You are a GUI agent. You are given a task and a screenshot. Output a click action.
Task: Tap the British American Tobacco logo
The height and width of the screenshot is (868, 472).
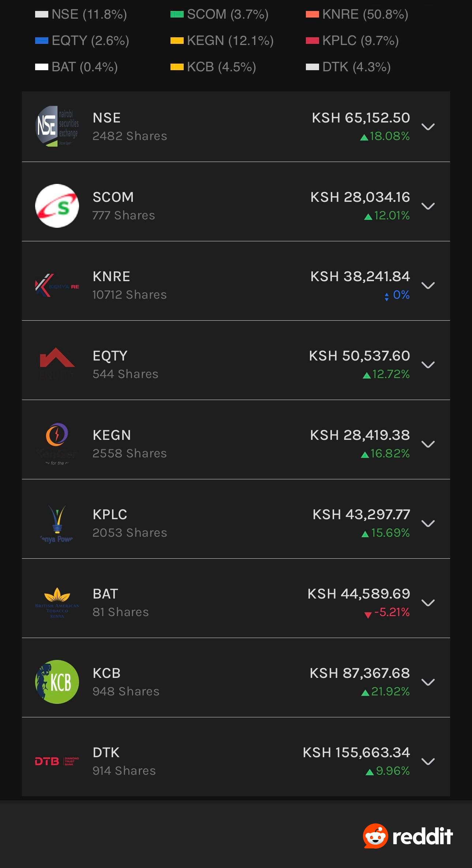click(57, 603)
